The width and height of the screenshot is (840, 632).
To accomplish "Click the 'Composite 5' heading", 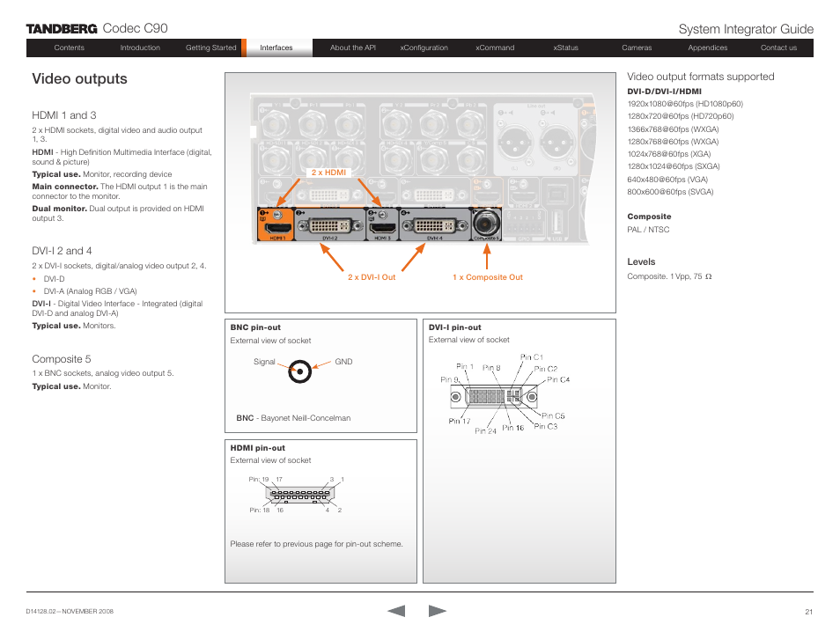I will point(62,359).
